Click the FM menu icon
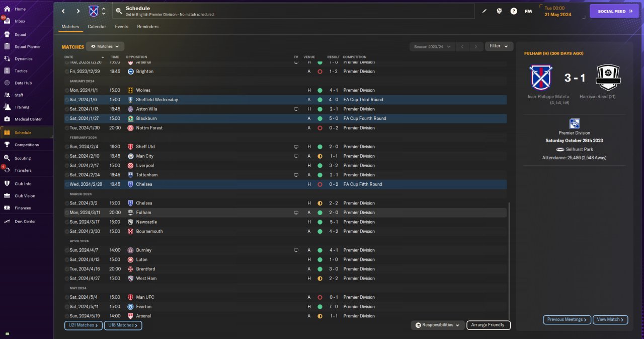The height and width of the screenshot is (339, 644). tap(528, 11)
